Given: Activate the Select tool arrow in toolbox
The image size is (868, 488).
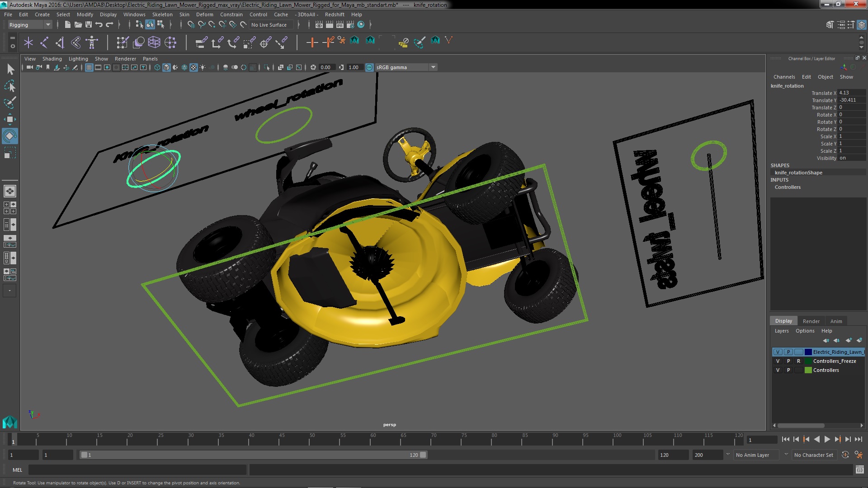Looking at the screenshot, I should coord(10,69).
